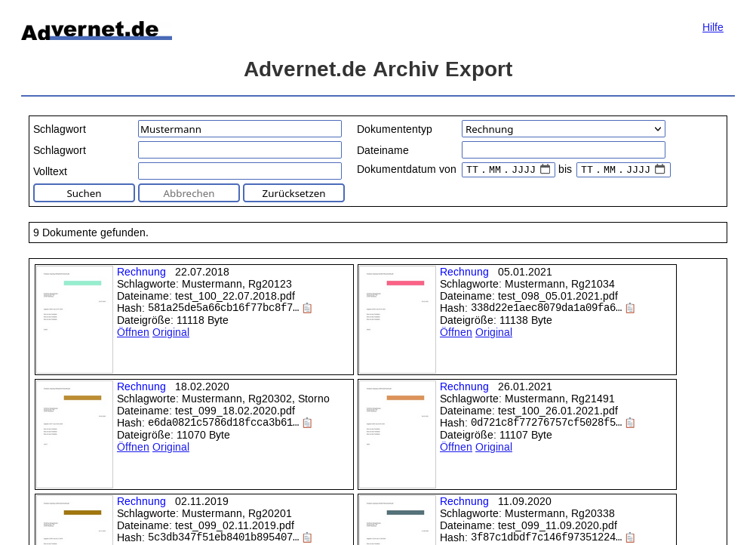
Task: Click the Abbrechen button
Action: click(189, 193)
